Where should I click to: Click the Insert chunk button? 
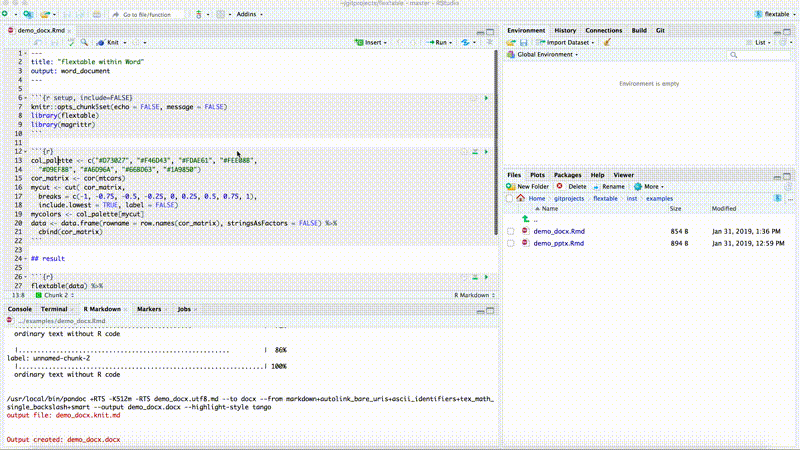point(371,42)
